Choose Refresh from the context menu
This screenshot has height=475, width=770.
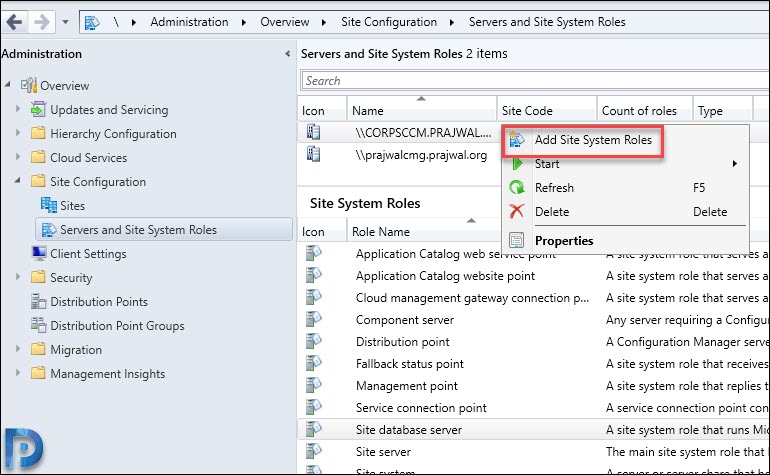pyautogui.click(x=625, y=188)
